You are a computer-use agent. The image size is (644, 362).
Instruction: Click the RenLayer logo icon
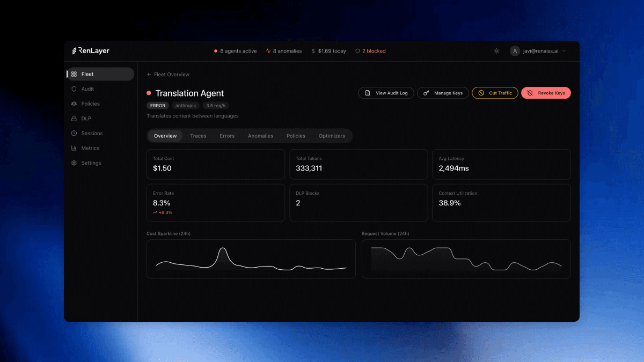(74, 50)
